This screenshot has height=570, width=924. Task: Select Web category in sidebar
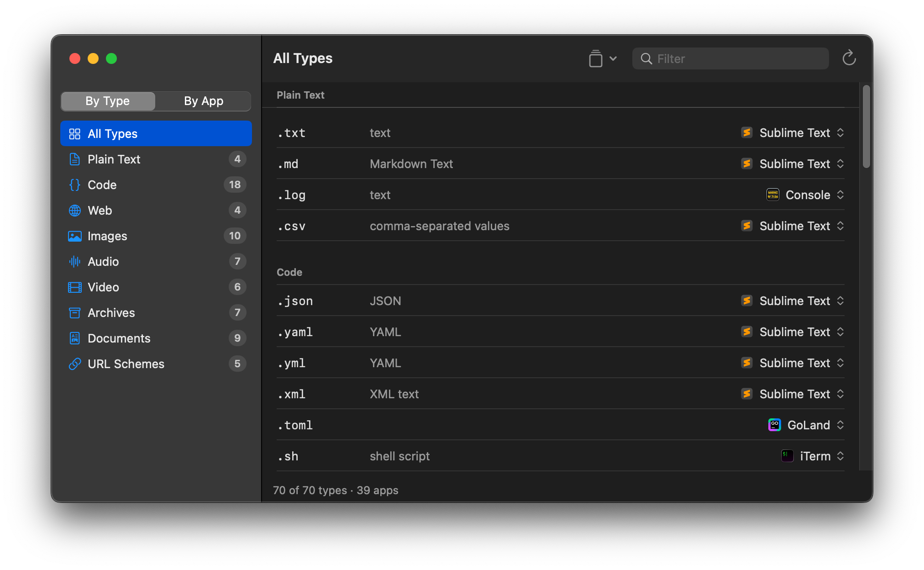point(156,211)
